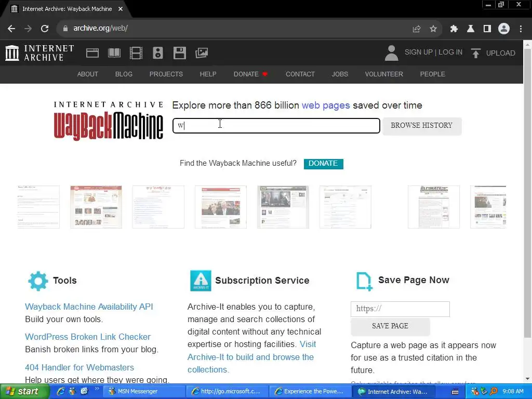Bookmark this page with star icon
Viewport: 532px width, 399px height.
point(433,29)
